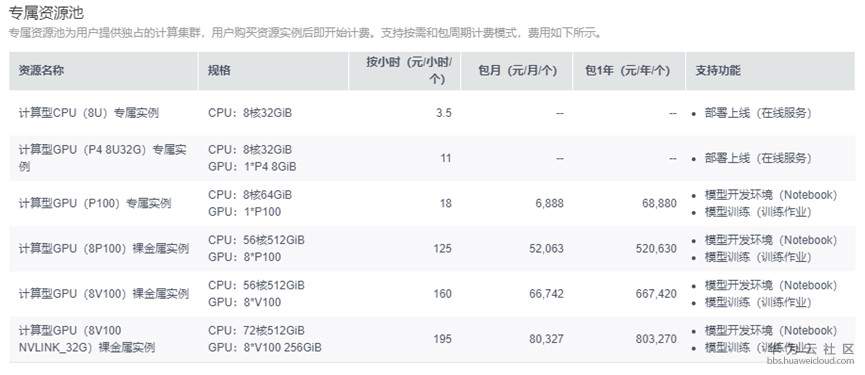
Task: Select the CPU：72核512GiB spec text
Action: (x=256, y=330)
